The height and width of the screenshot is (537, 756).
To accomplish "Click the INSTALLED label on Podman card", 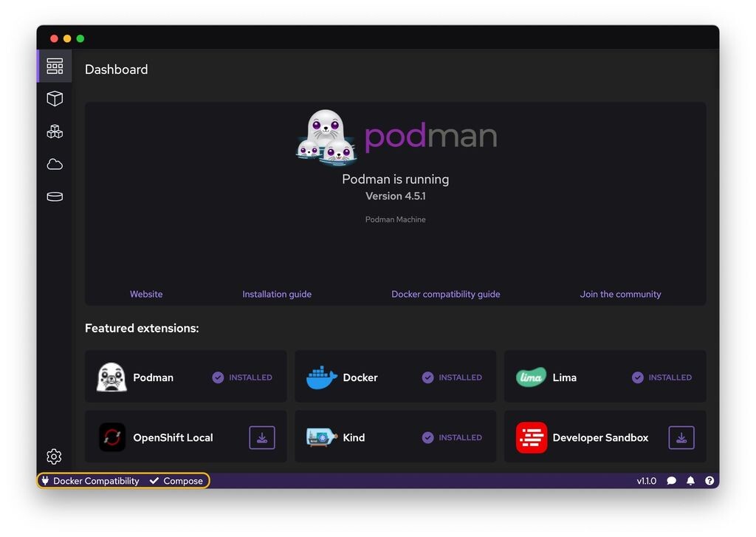I will (251, 377).
